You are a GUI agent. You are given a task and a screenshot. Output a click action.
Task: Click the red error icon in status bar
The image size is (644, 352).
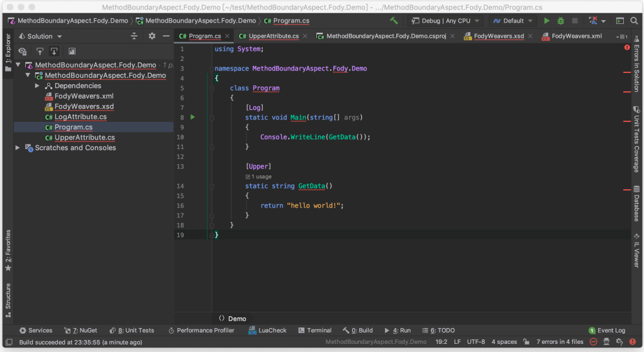pos(633,342)
